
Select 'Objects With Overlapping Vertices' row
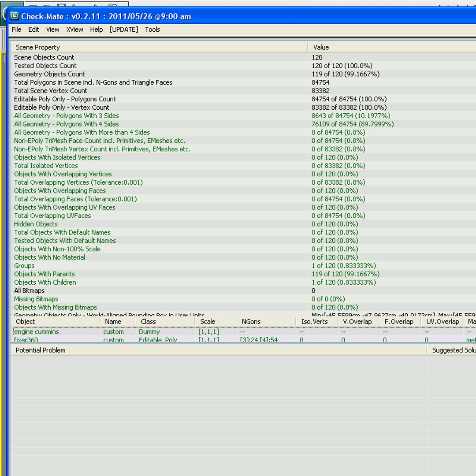point(243,174)
